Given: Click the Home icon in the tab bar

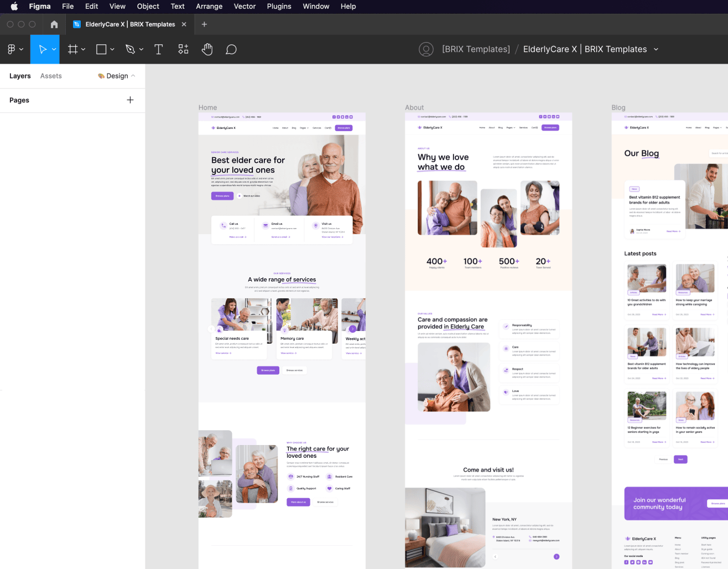Looking at the screenshot, I should click(x=54, y=24).
